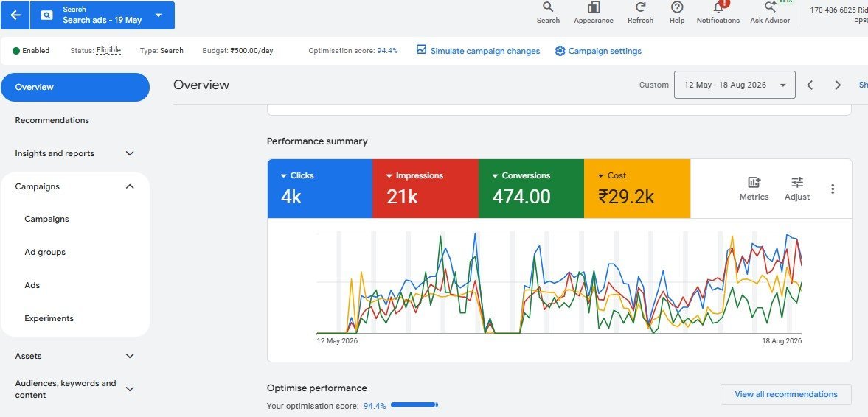Open the Appearance settings icon
Screen dimensions: 868x417
click(x=594, y=13)
